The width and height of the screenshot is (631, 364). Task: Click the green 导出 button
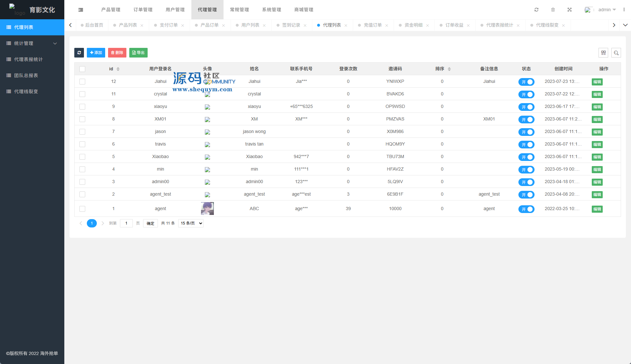tap(138, 53)
